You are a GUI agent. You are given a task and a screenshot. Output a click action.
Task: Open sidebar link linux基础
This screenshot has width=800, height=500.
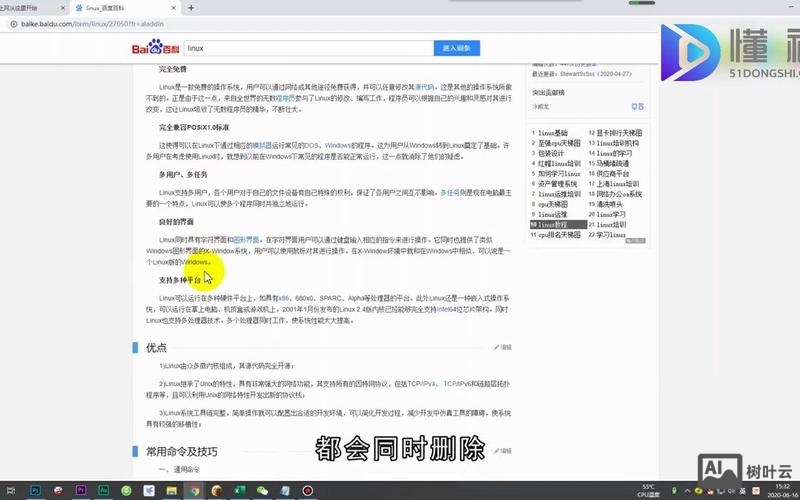553,133
